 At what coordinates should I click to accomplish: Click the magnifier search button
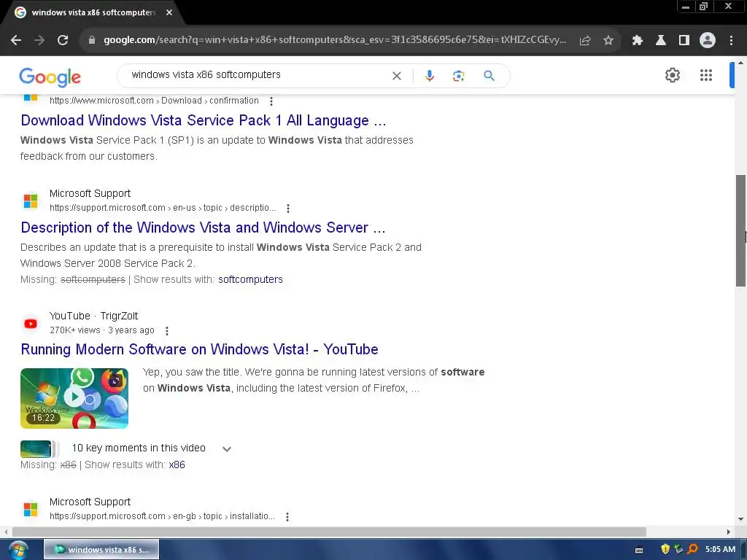[x=489, y=76]
